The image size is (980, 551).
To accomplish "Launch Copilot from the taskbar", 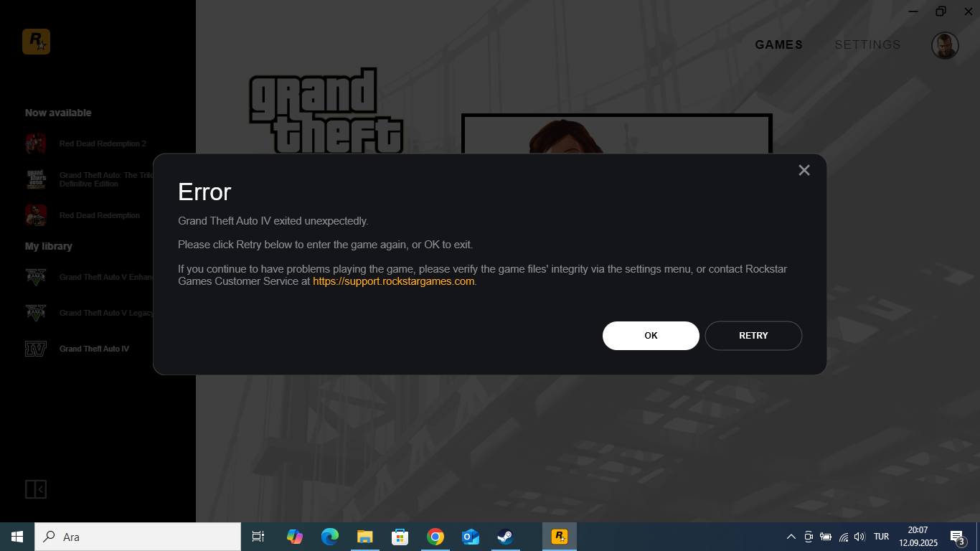I will tap(295, 537).
